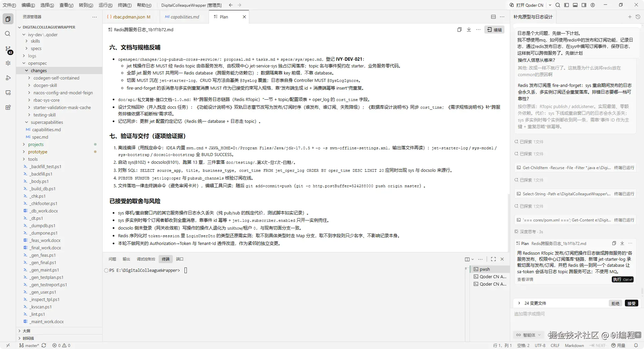
Task: Copy the plan card in chat panel
Action: pos(614,243)
